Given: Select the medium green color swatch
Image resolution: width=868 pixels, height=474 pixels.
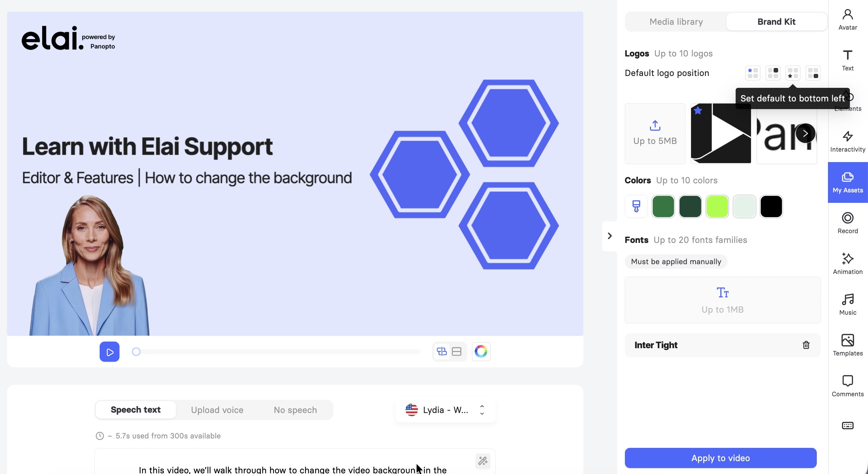Looking at the screenshot, I should pos(663,206).
